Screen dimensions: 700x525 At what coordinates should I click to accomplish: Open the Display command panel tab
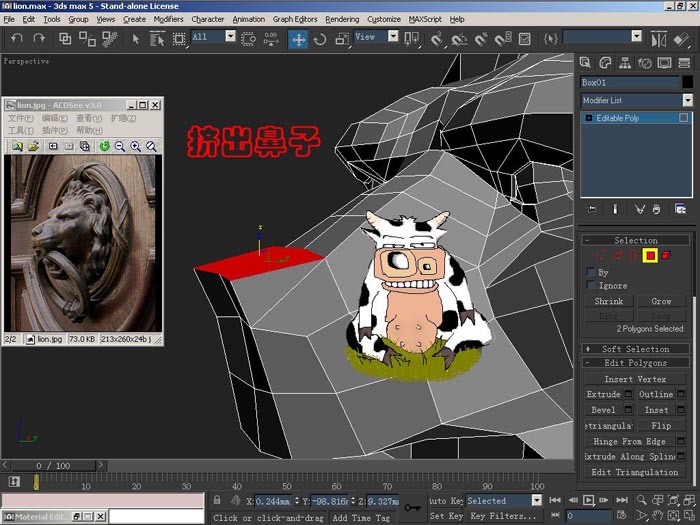664,62
